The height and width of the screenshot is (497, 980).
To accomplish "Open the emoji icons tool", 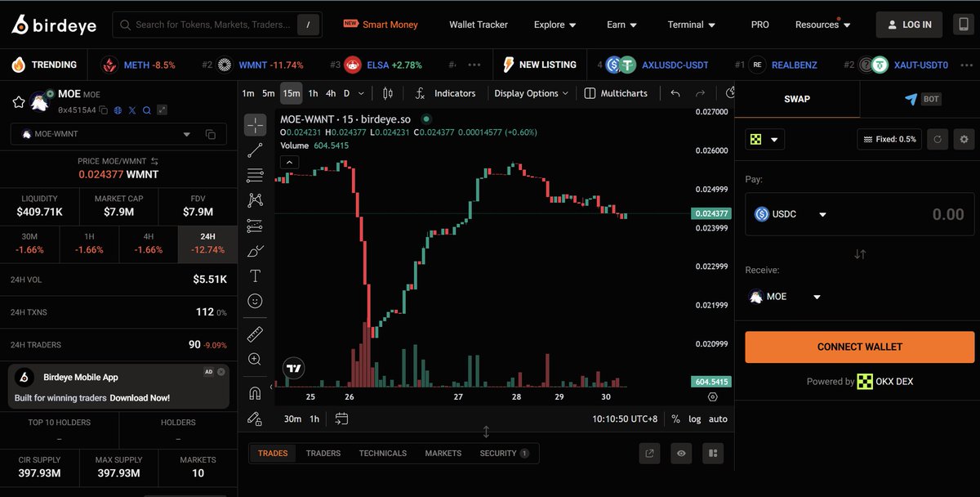I will [x=255, y=301].
